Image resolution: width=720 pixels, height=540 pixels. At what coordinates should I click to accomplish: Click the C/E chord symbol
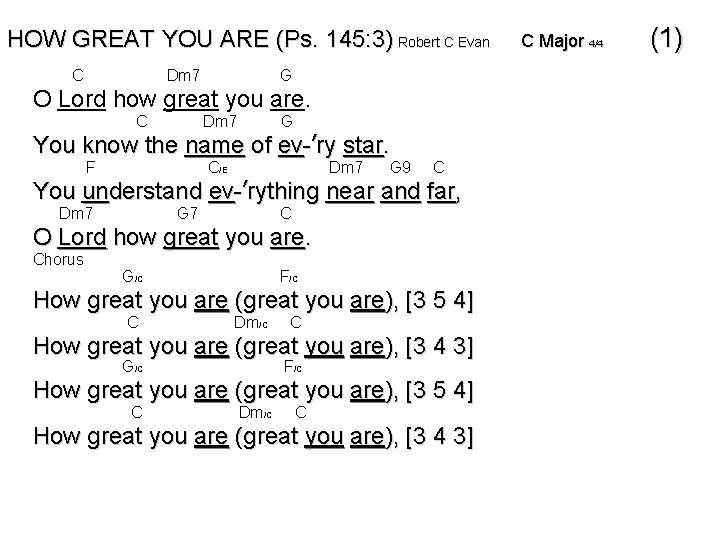click(x=219, y=167)
